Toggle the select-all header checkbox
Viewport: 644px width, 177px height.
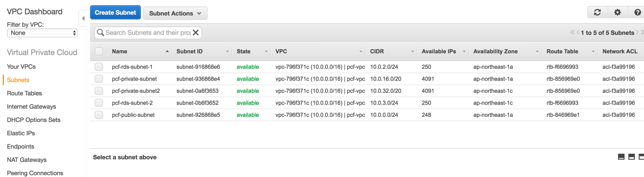(99, 52)
